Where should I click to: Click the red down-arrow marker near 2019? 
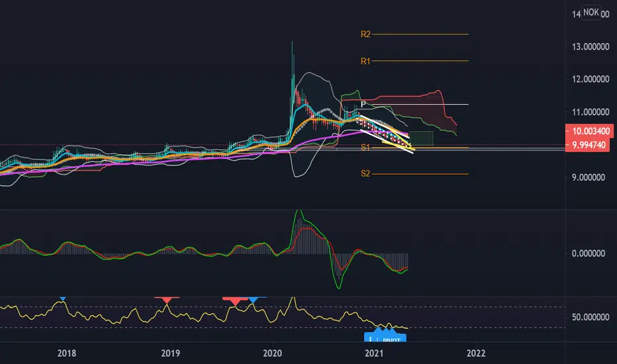pyautogui.click(x=167, y=300)
